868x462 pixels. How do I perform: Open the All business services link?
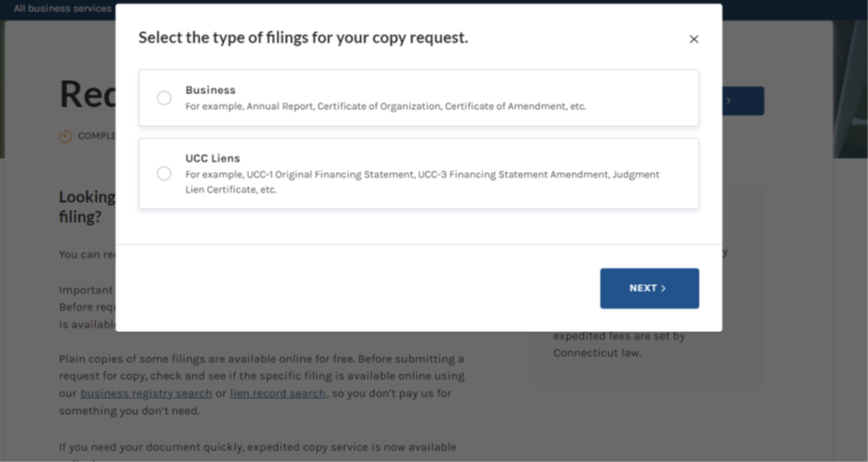[x=62, y=8]
